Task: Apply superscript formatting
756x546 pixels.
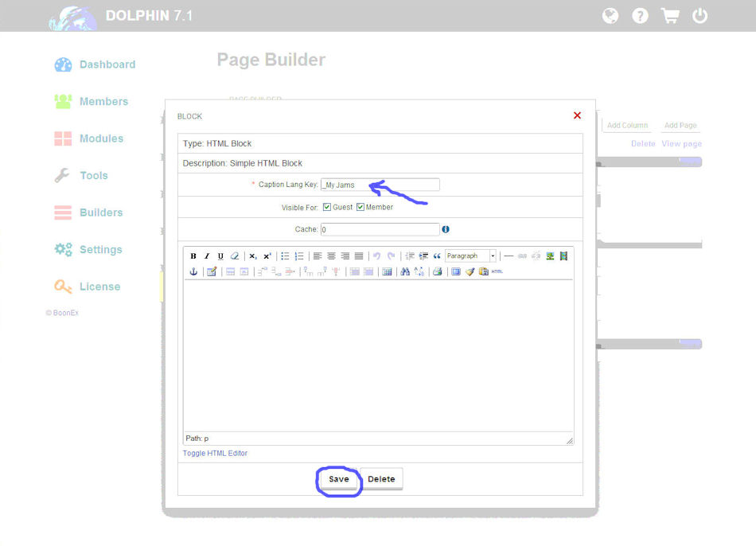Action: point(267,256)
